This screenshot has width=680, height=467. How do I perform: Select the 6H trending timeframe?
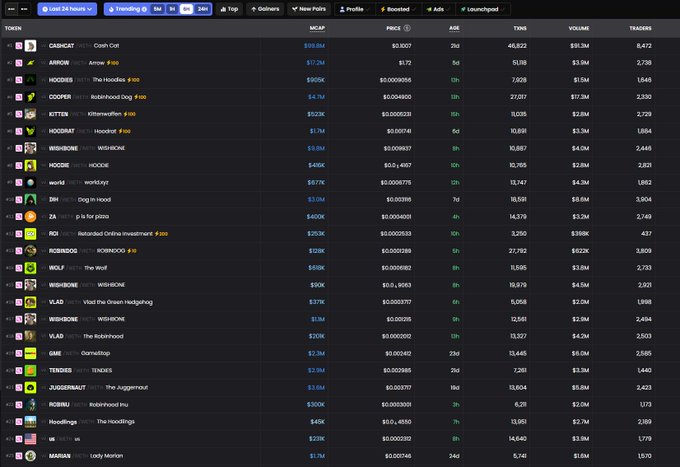[186, 9]
